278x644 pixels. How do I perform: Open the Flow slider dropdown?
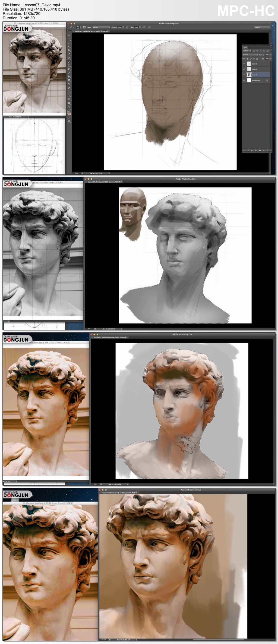pyautogui.click(x=140, y=27)
